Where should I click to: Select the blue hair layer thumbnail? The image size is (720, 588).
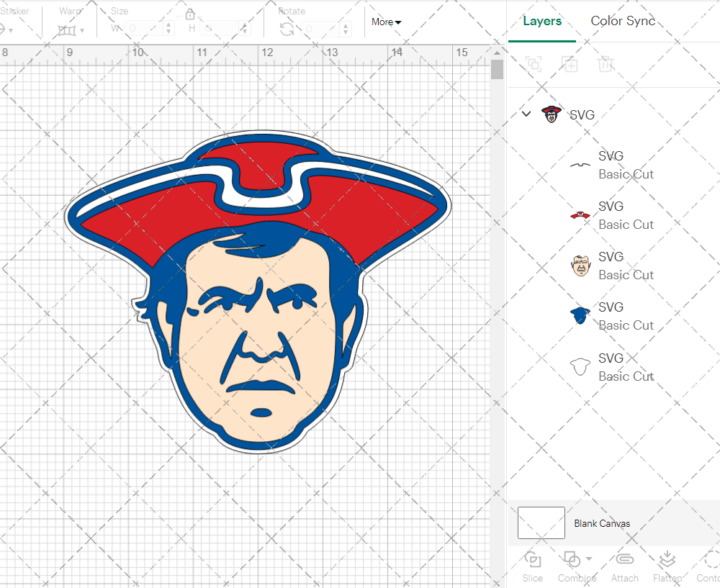(580, 316)
